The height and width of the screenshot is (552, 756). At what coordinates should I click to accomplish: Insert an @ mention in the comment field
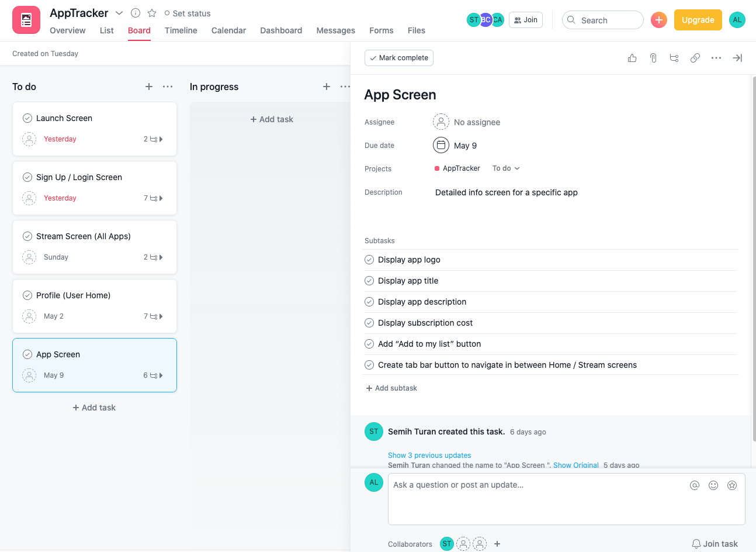pos(694,485)
